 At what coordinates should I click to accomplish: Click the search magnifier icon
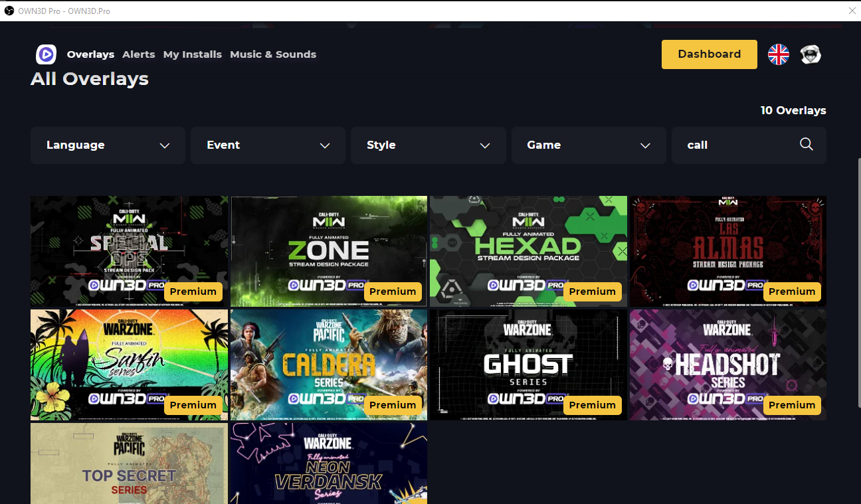tap(807, 145)
